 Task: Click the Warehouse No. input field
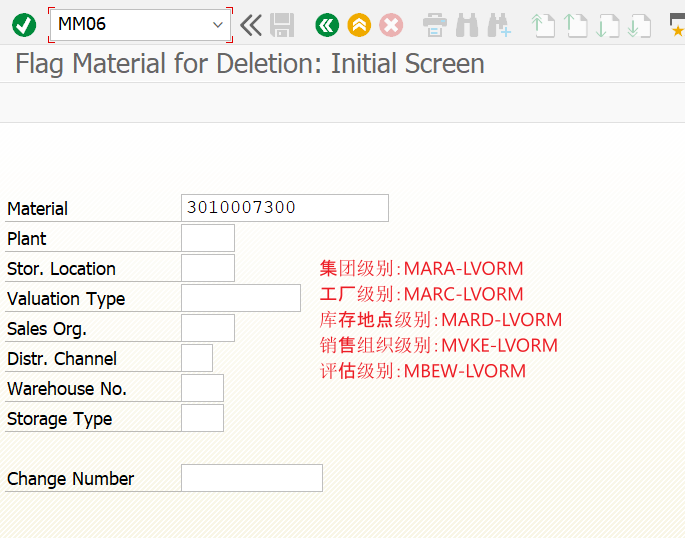click(x=202, y=388)
